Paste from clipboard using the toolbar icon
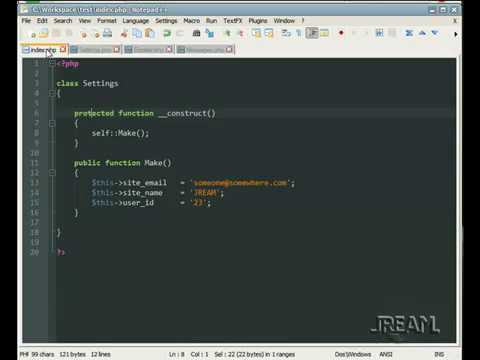 pos(150,33)
